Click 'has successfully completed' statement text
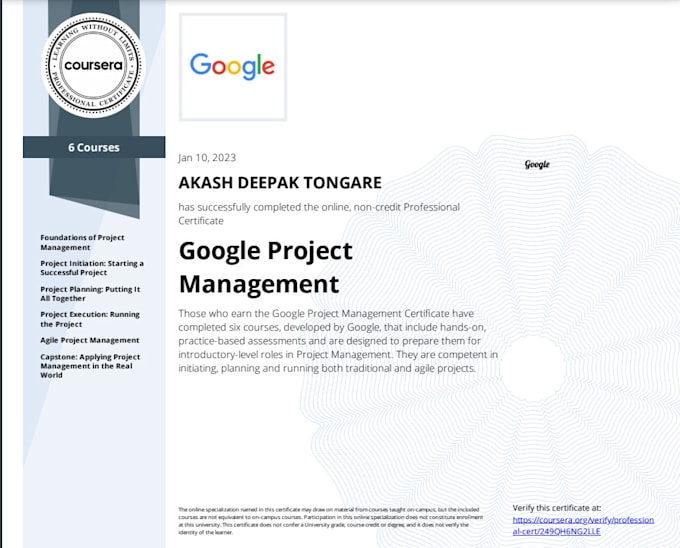This screenshot has height=548, width=680. tap(319, 214)
